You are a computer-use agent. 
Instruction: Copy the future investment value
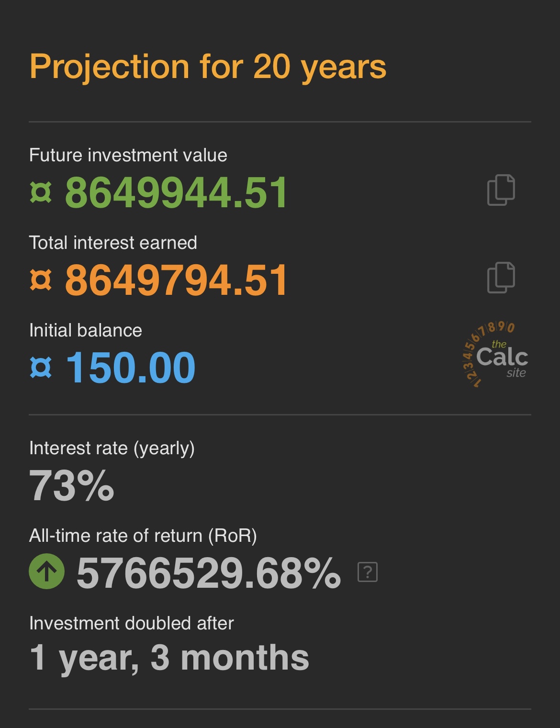501,190
